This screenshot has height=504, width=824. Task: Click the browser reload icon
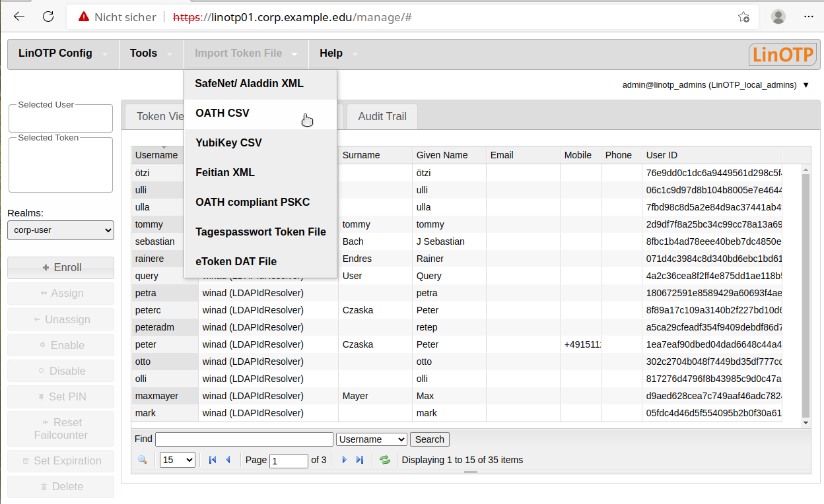(48, 17)
